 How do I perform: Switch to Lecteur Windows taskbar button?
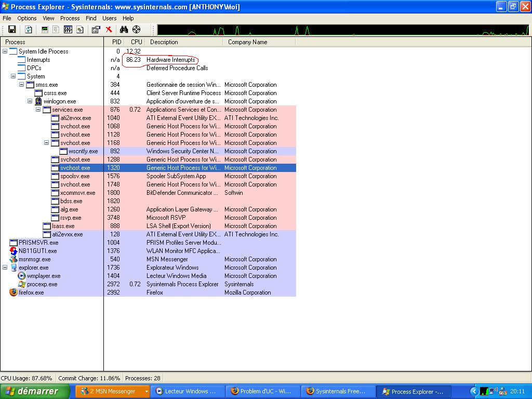tap(187, 391)
